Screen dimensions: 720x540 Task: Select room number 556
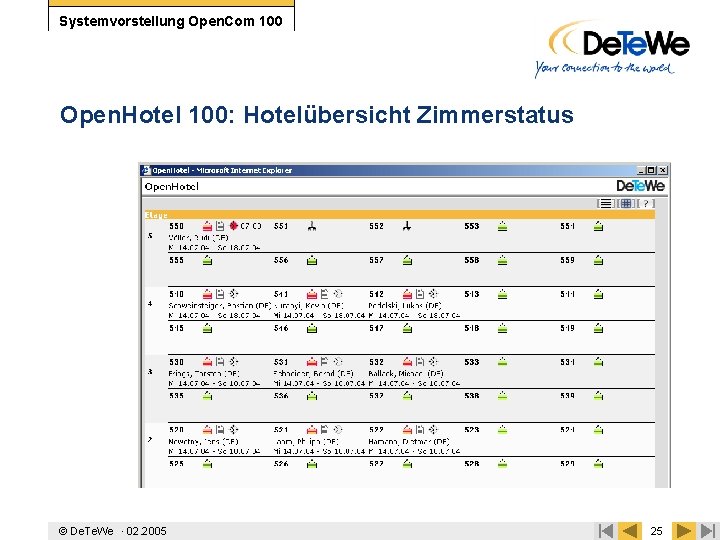point(281,260)
